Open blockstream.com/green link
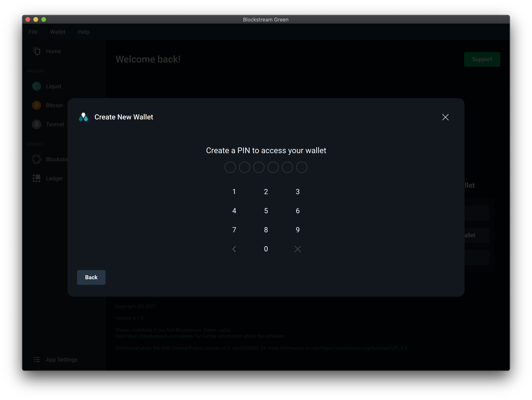This screenshot has height=400, width=532. pos(160,336)
